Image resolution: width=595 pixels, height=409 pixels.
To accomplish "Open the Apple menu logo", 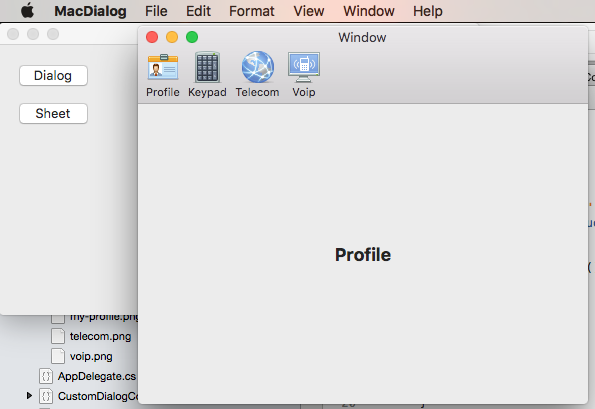I will 27,11.
